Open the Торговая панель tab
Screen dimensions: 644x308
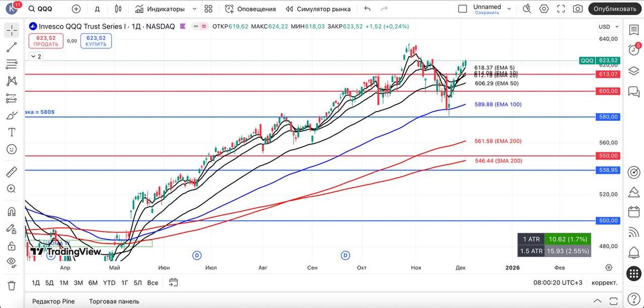tap(114, 301)
